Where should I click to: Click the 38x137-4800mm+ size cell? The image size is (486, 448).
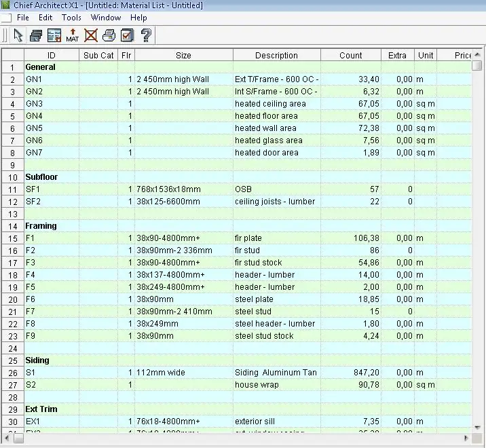(183, 275)
